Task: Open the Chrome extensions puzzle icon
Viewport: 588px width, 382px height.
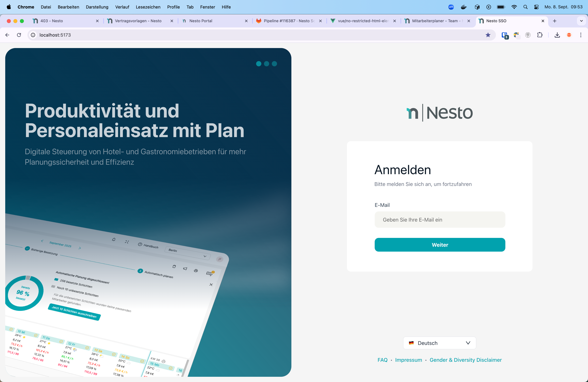Action: [540, 35]
